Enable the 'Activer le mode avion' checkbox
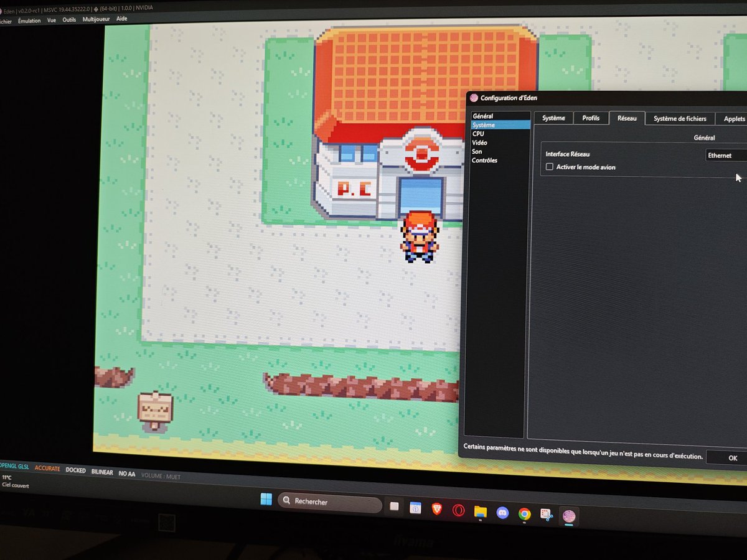This screenshot has width=747, height=560. [x=549, y=167]
